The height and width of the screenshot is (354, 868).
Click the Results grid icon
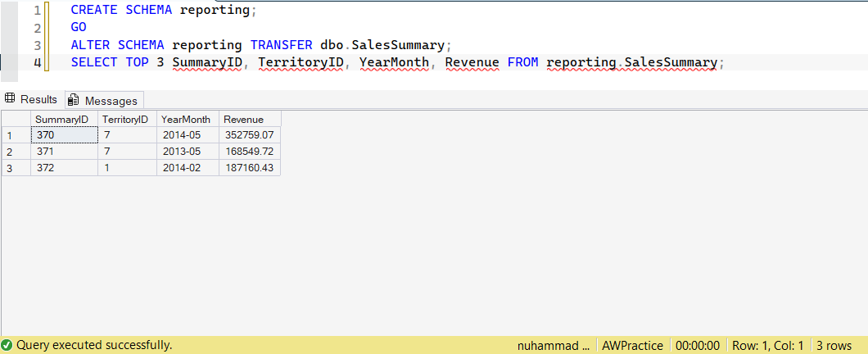pyautogui.click(x=9, y=98)
